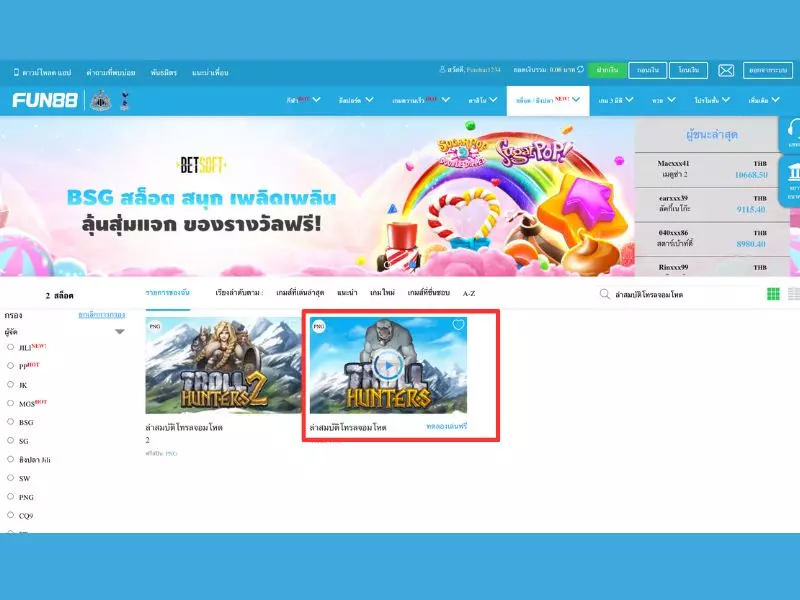Open the My List tab
The image size is (800, 600).
[x=167, y=293]
